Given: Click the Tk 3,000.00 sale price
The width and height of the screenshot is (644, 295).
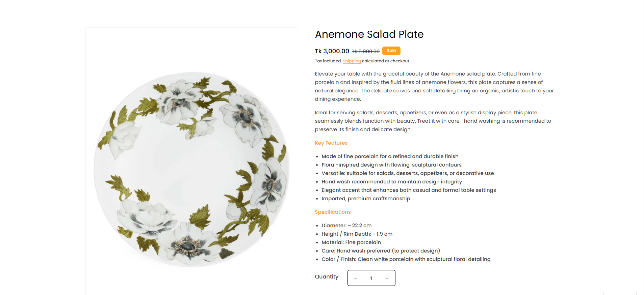Looking at the screenshot, I should [x=332, y=51].
